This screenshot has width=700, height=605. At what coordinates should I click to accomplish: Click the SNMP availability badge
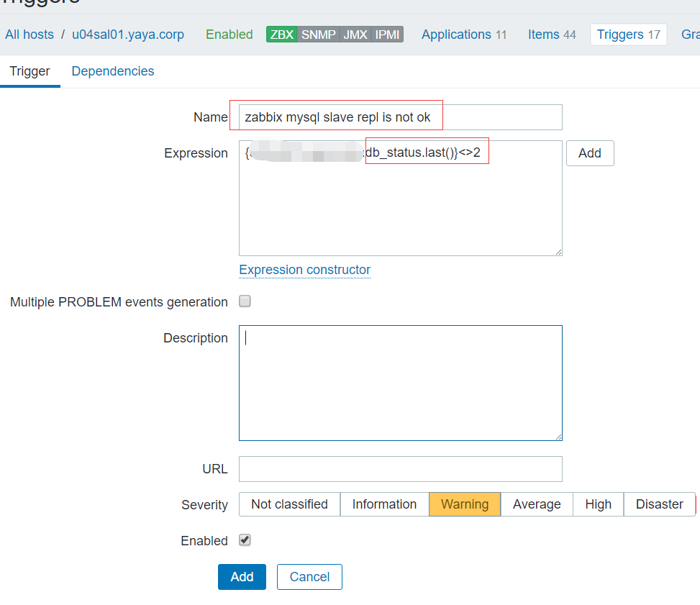(x=318, y=35)
